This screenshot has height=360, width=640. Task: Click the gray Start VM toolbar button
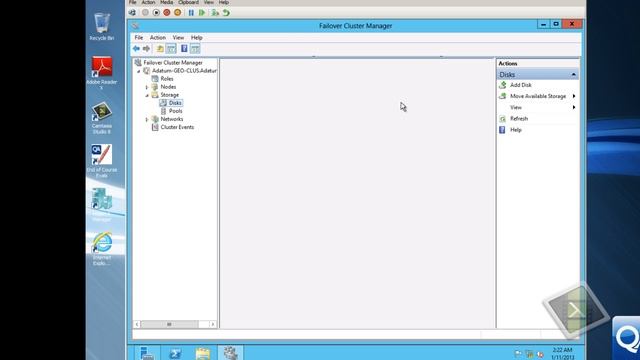pos(145,13)
